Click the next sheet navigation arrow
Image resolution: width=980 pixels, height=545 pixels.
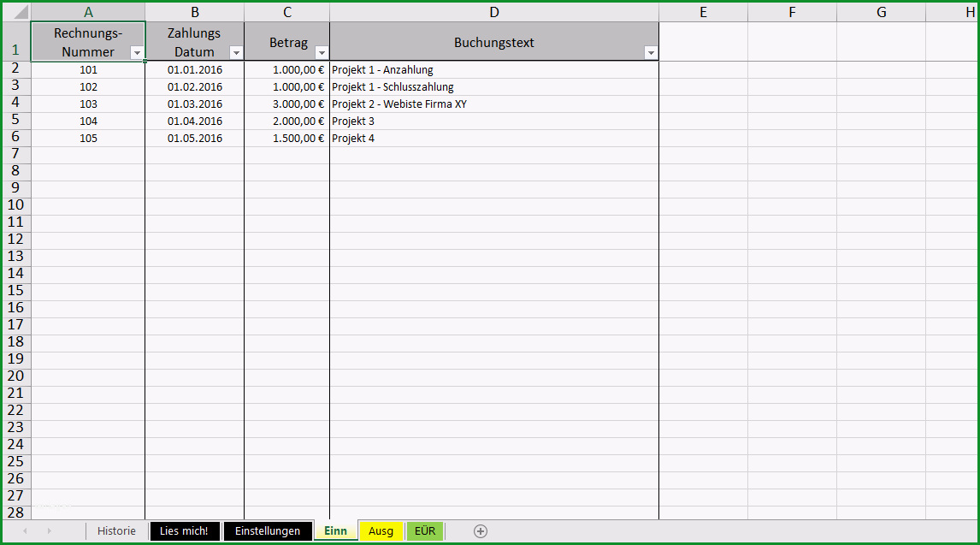tap(50, 531)
